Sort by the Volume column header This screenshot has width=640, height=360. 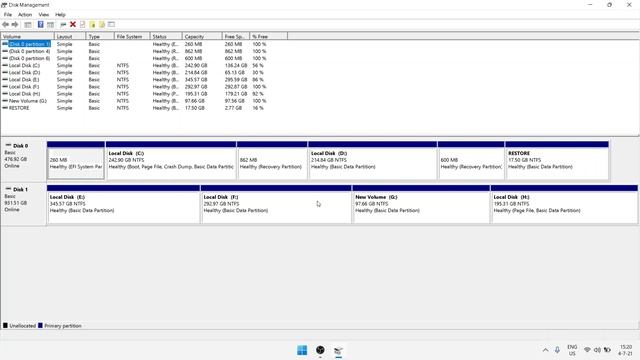point(27,37)
